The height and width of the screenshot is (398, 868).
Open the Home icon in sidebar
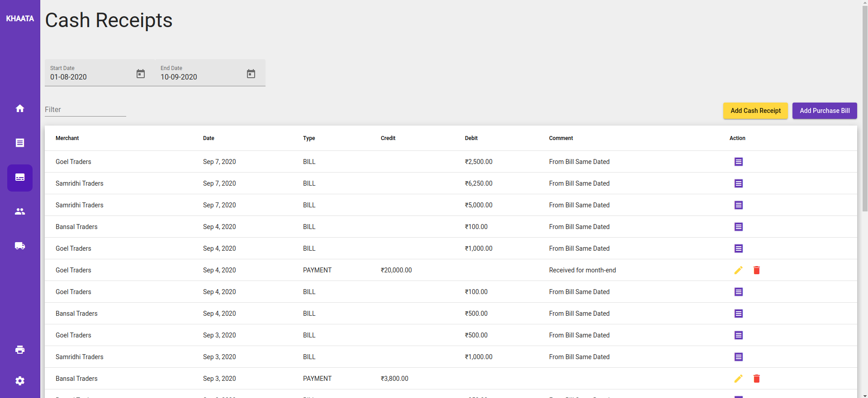(20, 108)
